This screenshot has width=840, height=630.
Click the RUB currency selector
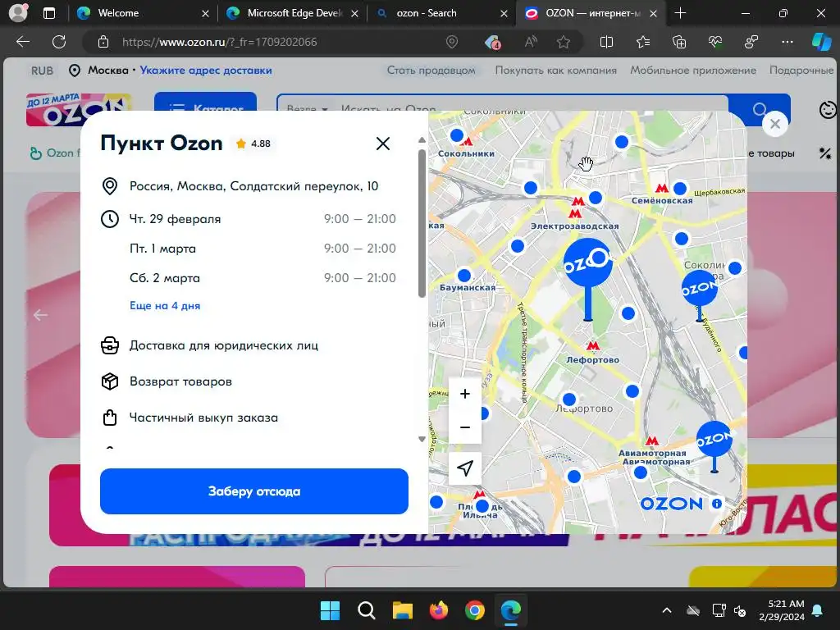pos(43,71)
